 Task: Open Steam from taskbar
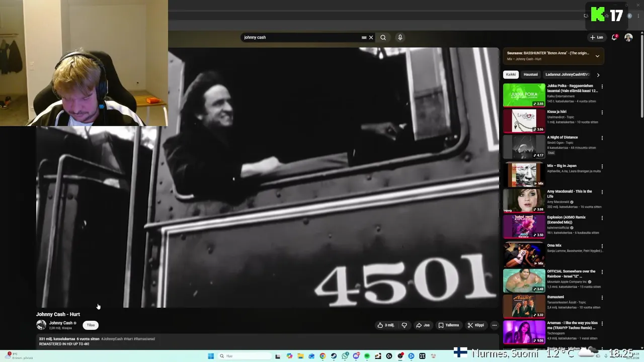tap(334, 356)
